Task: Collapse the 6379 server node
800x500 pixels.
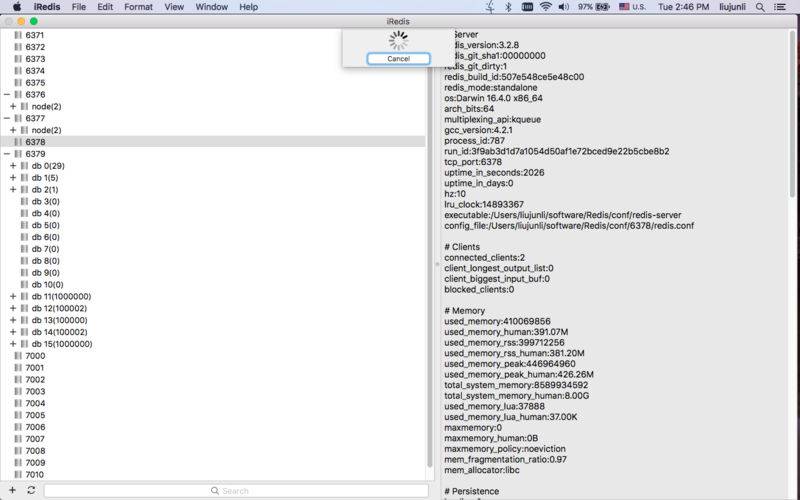Action: [x=7, y=154]
